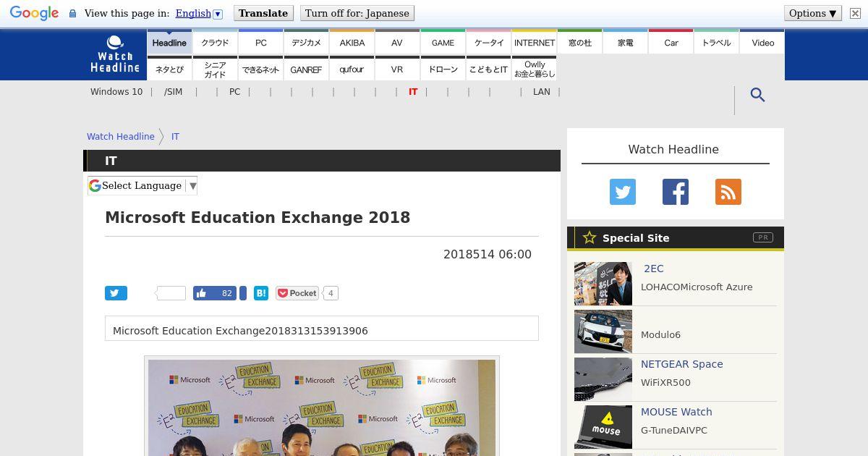Image resolution: width=868 pixels, height=456 pixels.
Task: Click Turn off for: Japanese button
Action: point(357,13)
